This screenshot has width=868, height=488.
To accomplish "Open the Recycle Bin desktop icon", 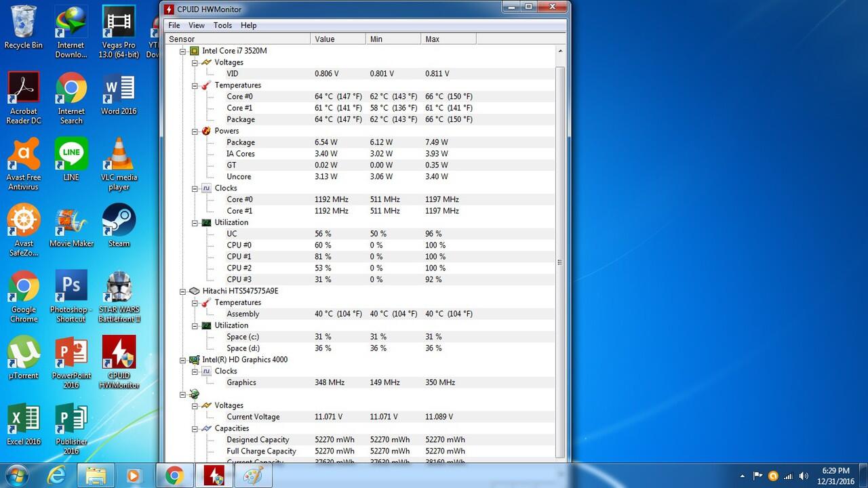I will coord(23,28).
